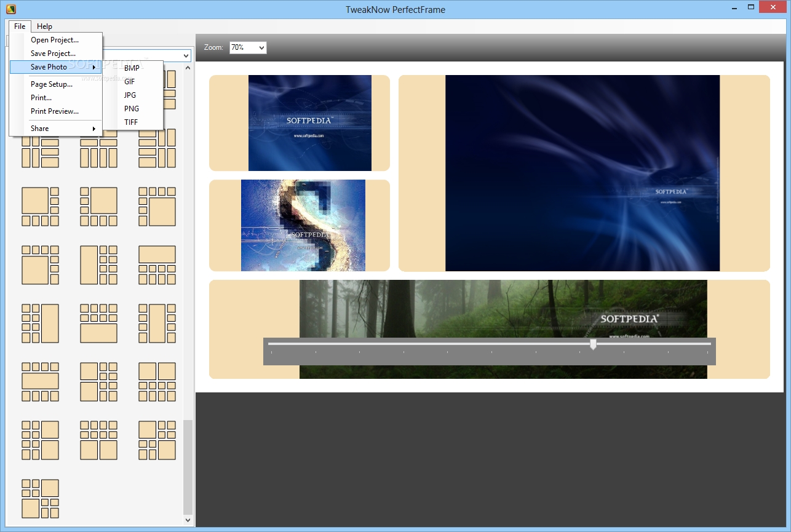This screenshot has height=532, width=791.
Task: Open the layout category dropdown above the thumbnails
Action: (185, 56)
